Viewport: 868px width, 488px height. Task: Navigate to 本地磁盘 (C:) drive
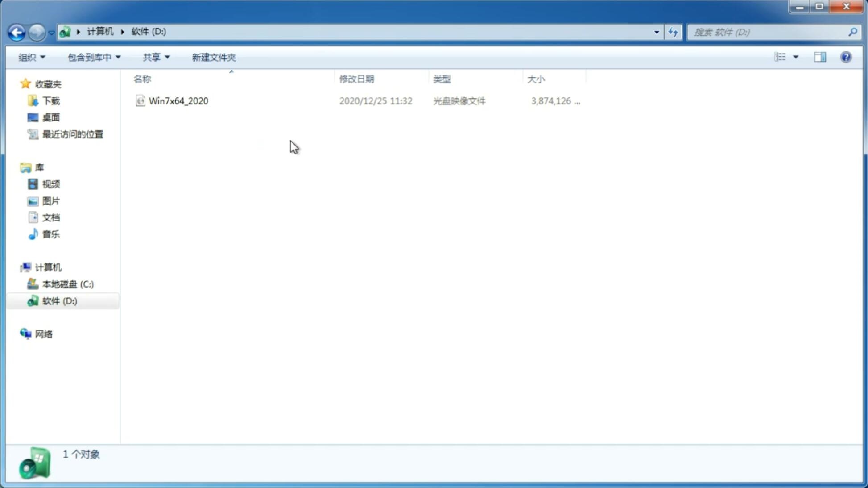tap(67, 284)
